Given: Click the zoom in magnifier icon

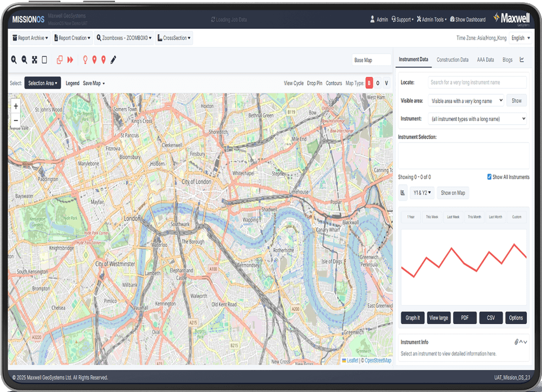Looking at the screenshot, I should pyautogui.click(x=14, y=60).
